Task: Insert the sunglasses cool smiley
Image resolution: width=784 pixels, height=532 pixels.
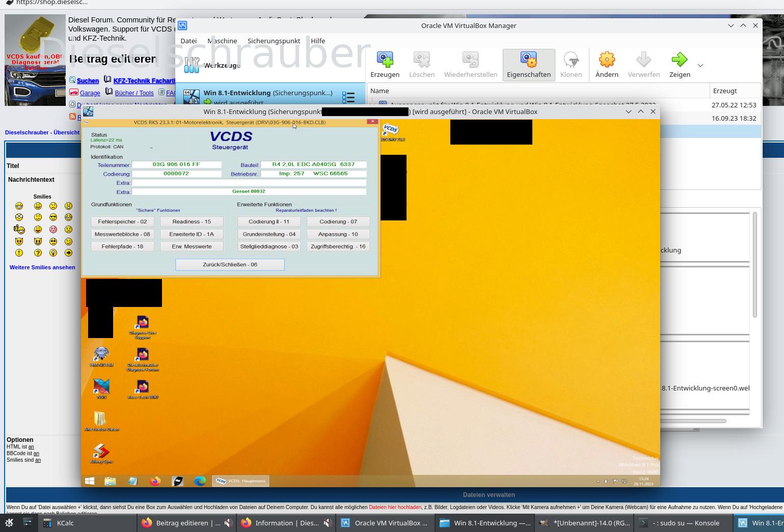Action: (x=53, y=217)
